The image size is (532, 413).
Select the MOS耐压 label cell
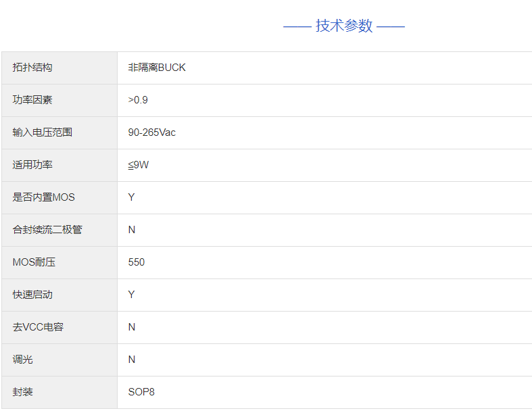34,262
